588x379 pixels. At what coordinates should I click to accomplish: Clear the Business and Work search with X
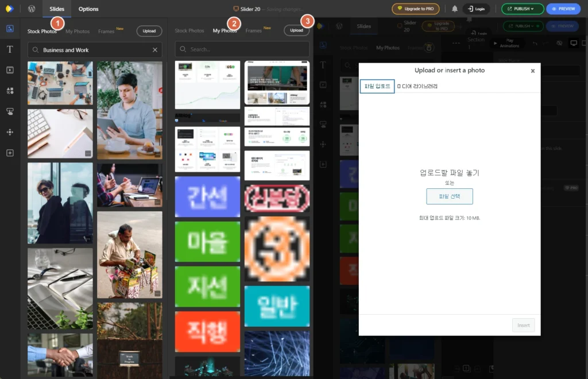pyautogui.click(x=155, y=50)
